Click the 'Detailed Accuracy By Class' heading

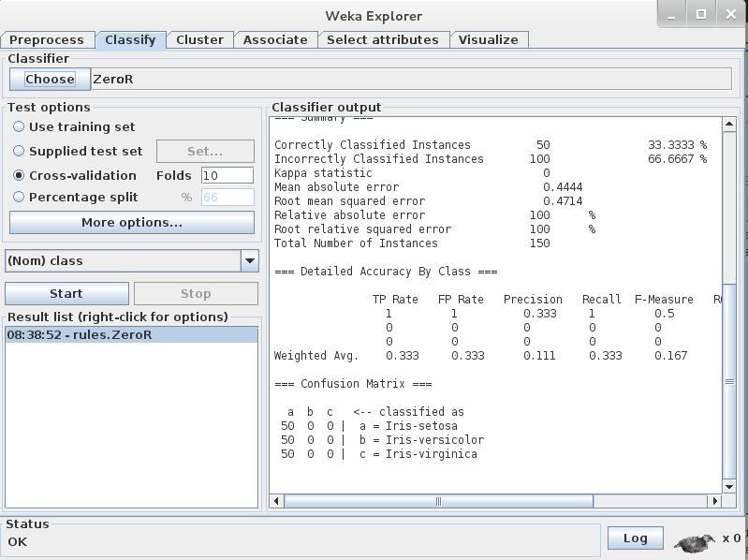[x=386, y=272]
